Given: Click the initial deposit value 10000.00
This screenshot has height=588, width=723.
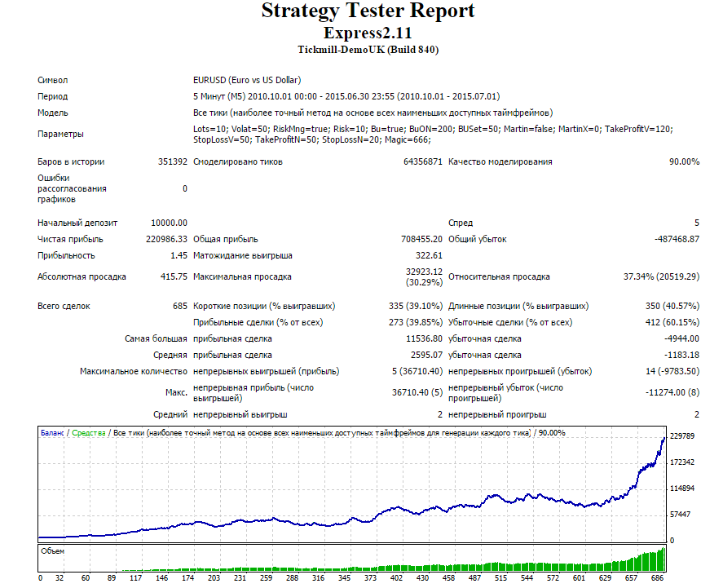Looking at the screenshot, I should (169, 223).
